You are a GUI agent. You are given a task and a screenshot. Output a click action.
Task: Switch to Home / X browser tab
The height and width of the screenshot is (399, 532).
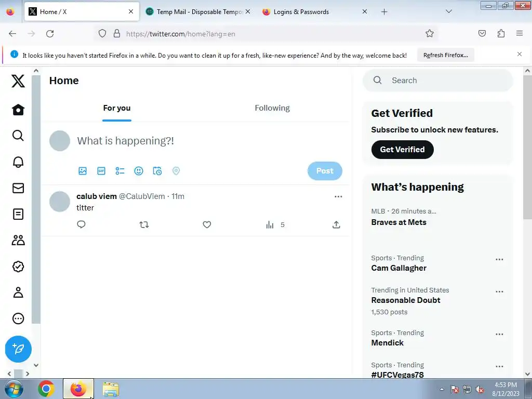point(82,11)
